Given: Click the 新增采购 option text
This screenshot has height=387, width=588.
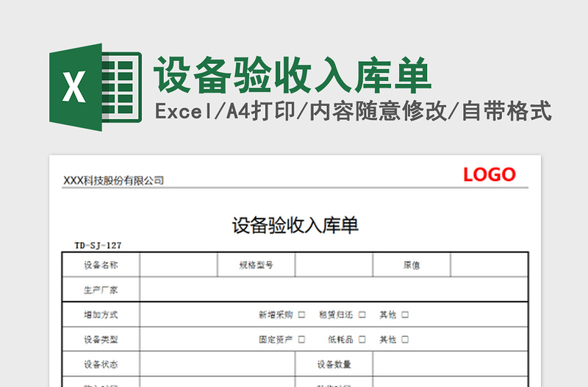Looking at the screenshot, I should [x=276, y=315].
